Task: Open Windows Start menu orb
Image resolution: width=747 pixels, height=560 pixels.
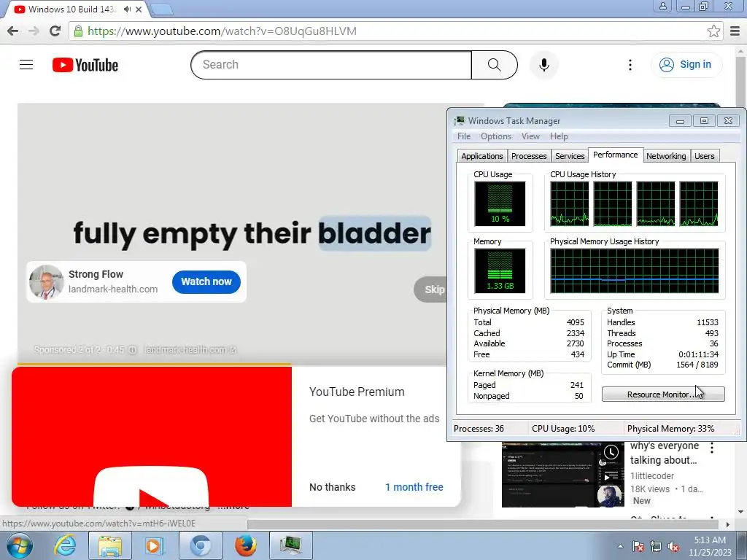Action: click(19, 545)
